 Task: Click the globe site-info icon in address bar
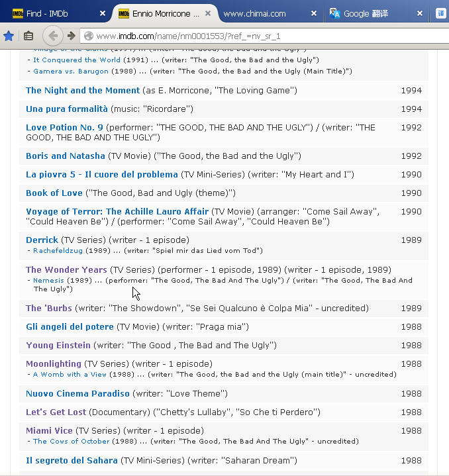coord(89,36)
